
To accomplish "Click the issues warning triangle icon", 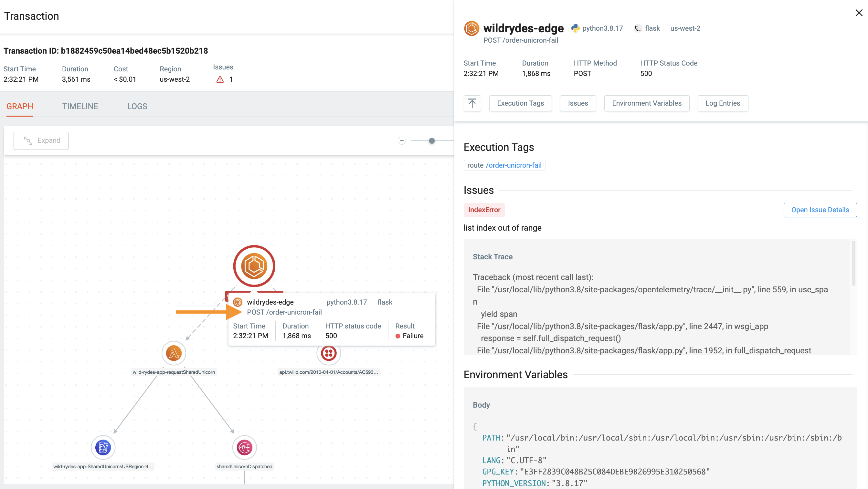I will [x=220, y=80].
